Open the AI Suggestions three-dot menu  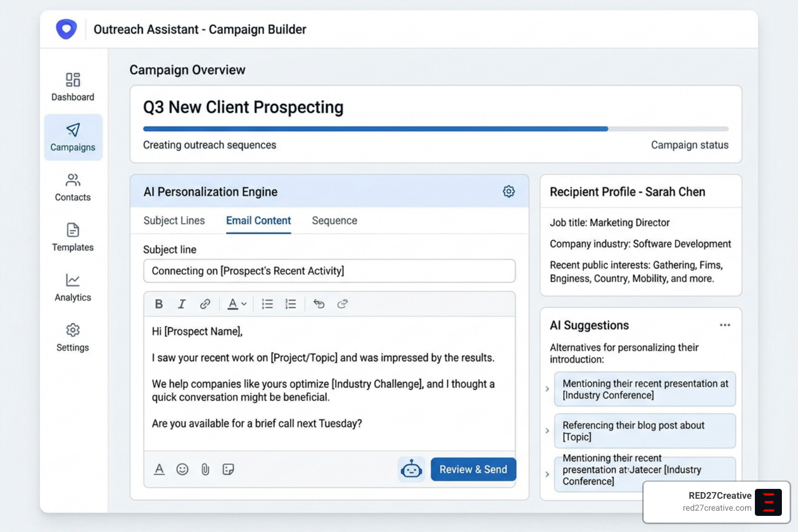click(x=725, y=325)
